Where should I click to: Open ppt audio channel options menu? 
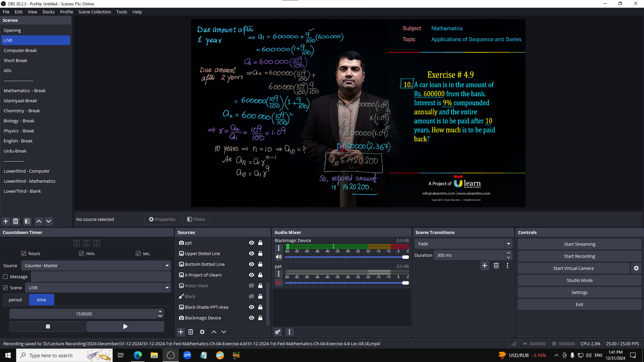278,274
